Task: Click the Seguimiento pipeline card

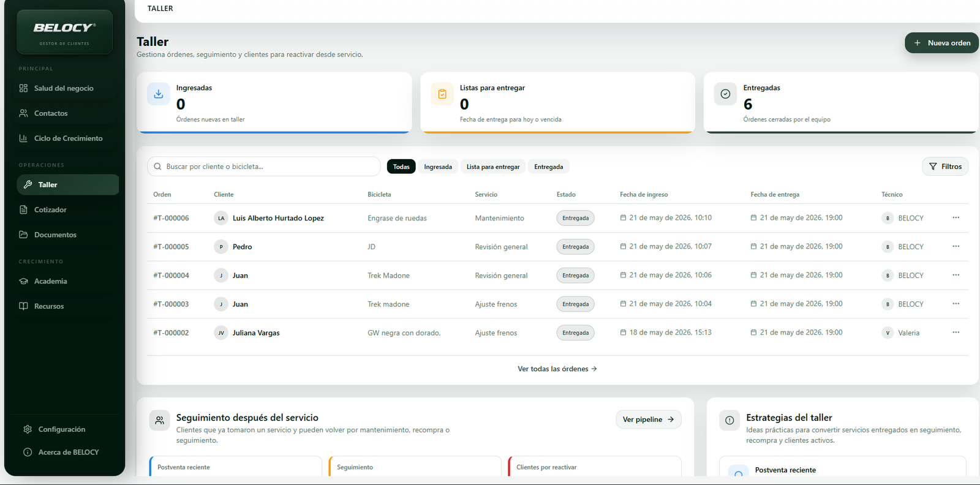Action: pyautogui.click(x=415, y=467)
